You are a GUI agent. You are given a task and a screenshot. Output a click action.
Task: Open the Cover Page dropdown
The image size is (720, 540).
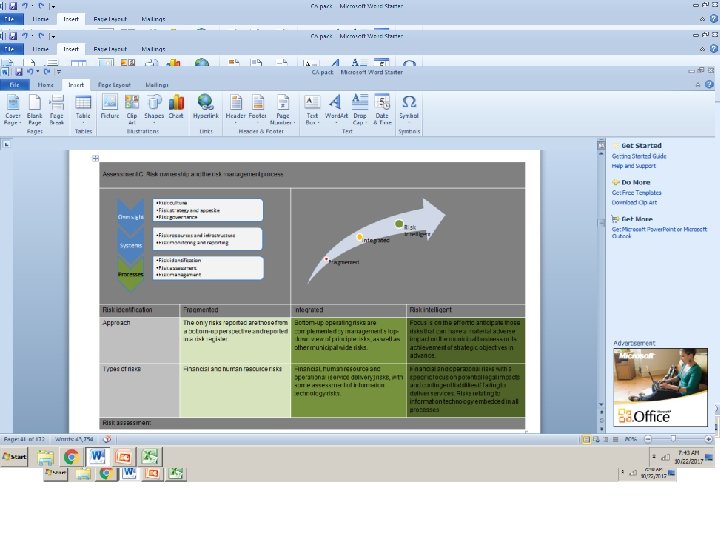(12, 109)
